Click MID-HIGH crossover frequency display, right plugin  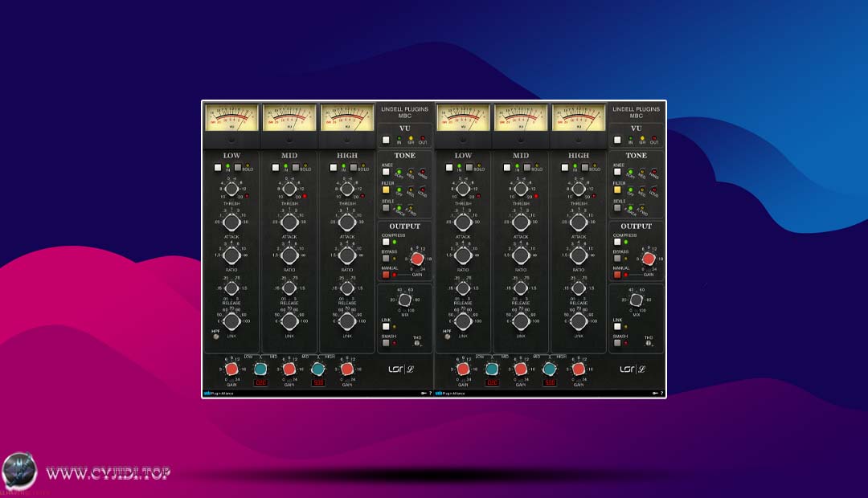tap(550, 382)
